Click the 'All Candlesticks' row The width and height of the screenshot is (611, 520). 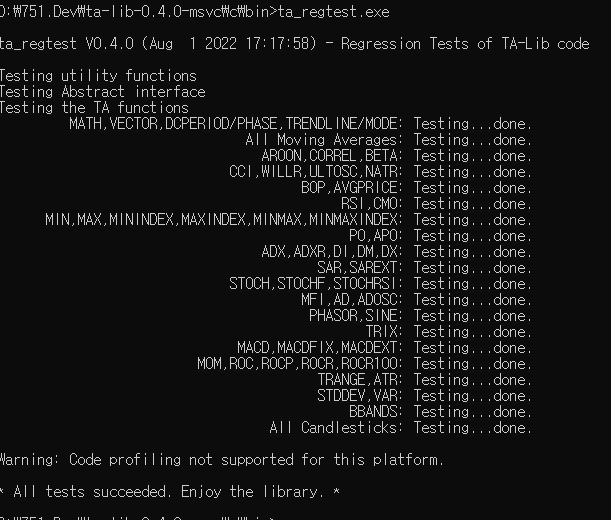click(x=400, y=428)
